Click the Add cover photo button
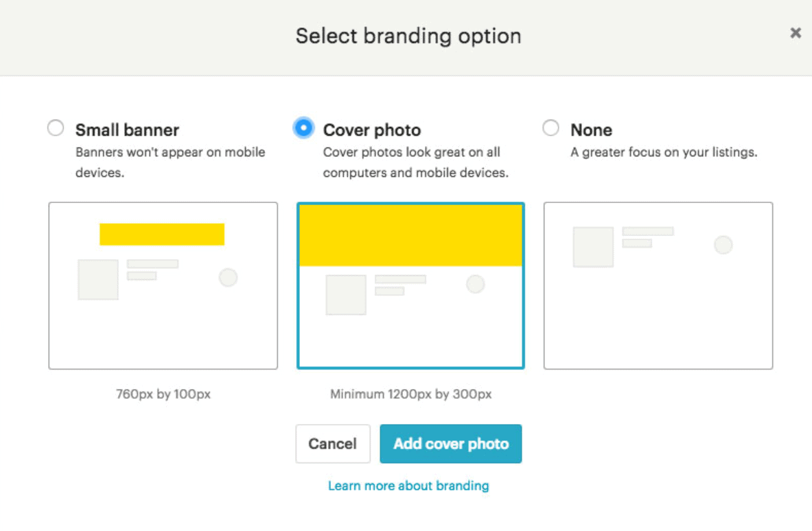 tap(451, 444)
